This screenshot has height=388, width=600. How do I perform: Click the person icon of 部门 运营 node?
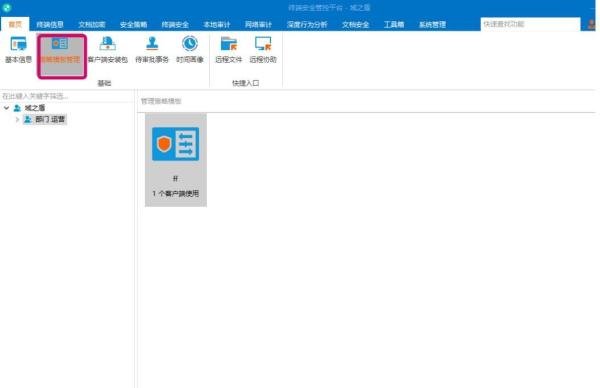(28, 120)
